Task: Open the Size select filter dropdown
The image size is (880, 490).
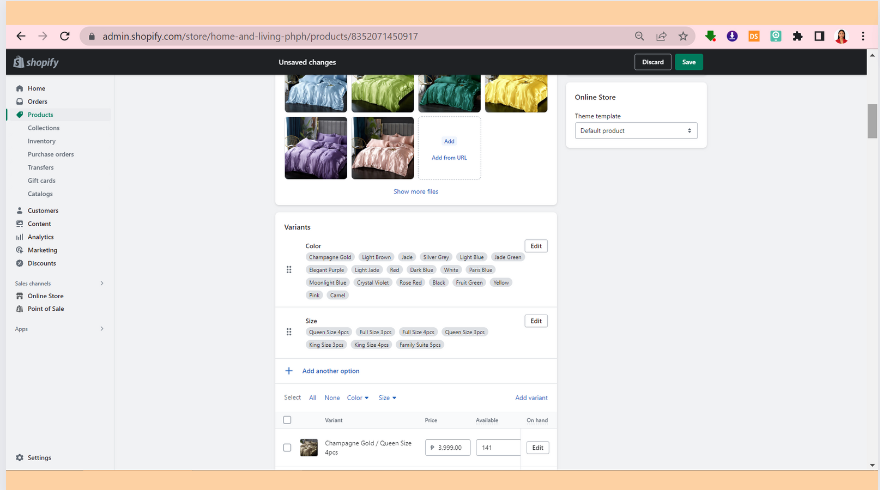Action: click(387, 397)
